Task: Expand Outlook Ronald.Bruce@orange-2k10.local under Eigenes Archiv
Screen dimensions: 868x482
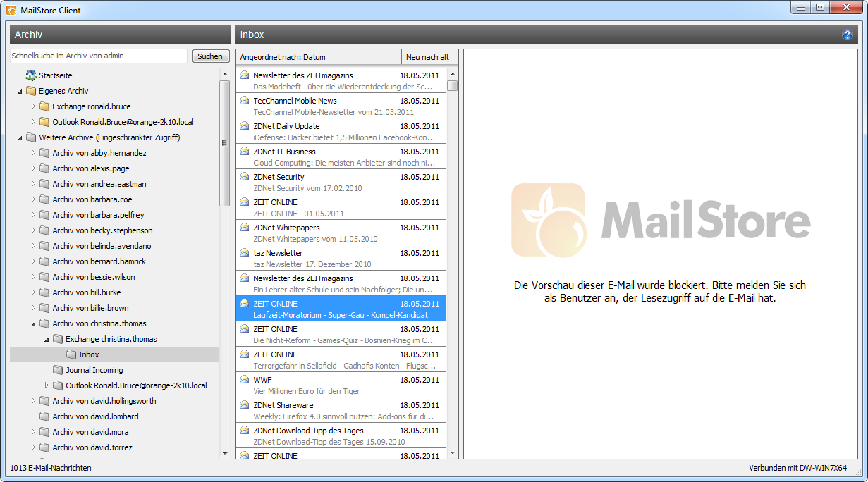Action: pyautogui.click(x=33, y=122)
